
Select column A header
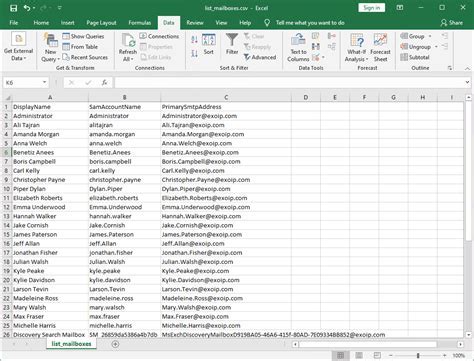(50, 97)
